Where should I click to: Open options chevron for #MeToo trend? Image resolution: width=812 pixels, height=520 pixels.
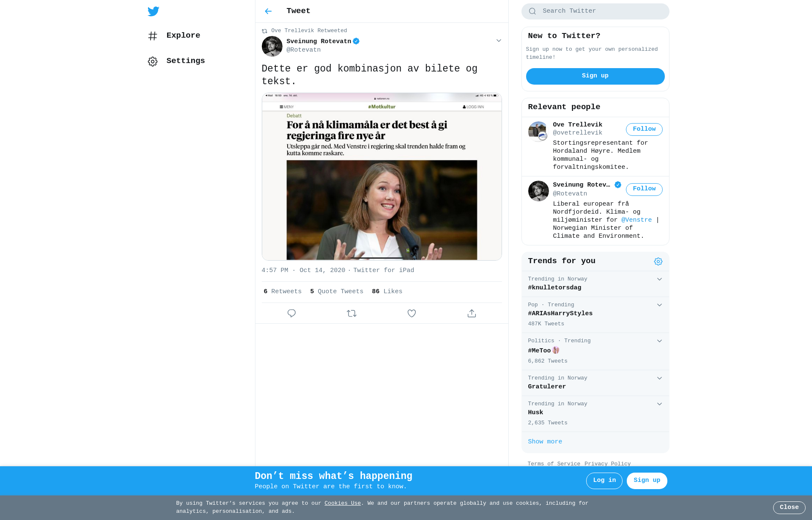click(659, 341)
